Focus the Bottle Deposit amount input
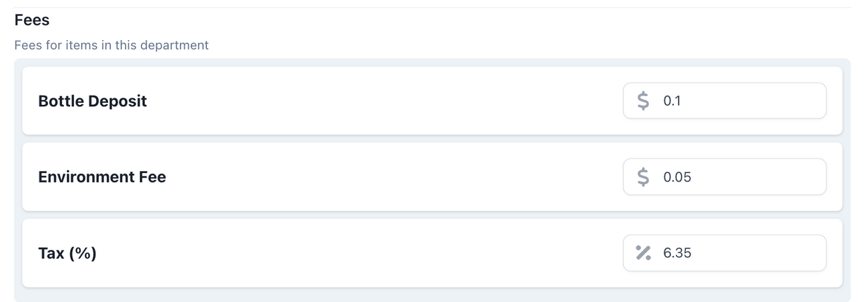This screenshot has width=868, height=302. pyautogui.click(x=741, y=101)
